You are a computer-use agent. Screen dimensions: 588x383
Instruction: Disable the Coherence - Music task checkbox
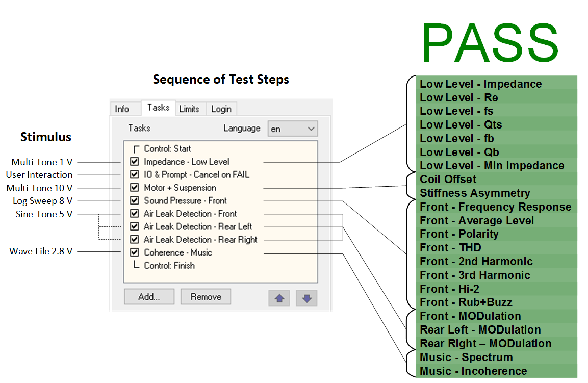(x=135, y=252)
